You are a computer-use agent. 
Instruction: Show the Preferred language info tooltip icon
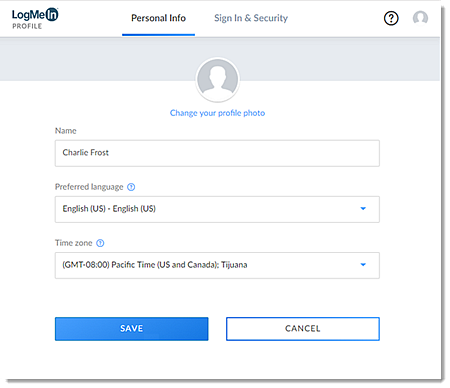[x=131, y=187]
